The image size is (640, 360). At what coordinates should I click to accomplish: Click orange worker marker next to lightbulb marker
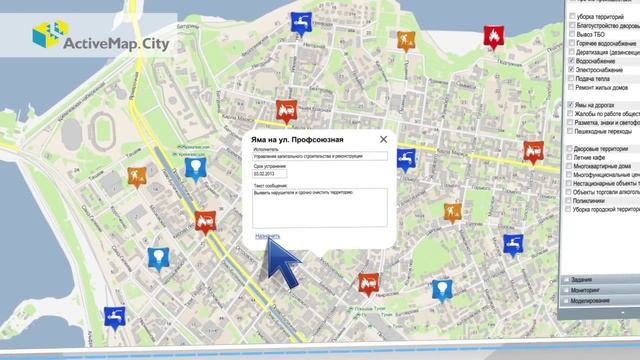[x=137, y=177]
